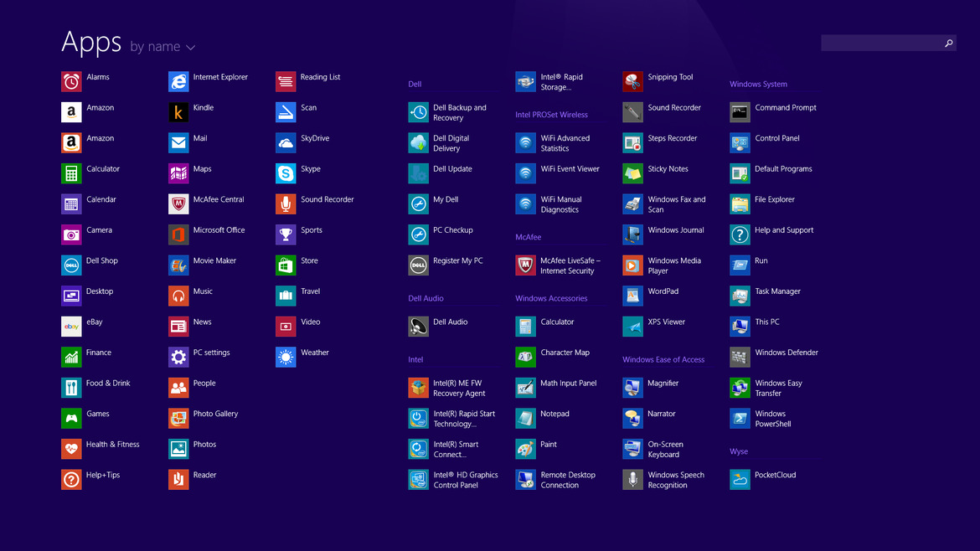
Task: Open Microsoft Office icon
Action: pos(178,234)
